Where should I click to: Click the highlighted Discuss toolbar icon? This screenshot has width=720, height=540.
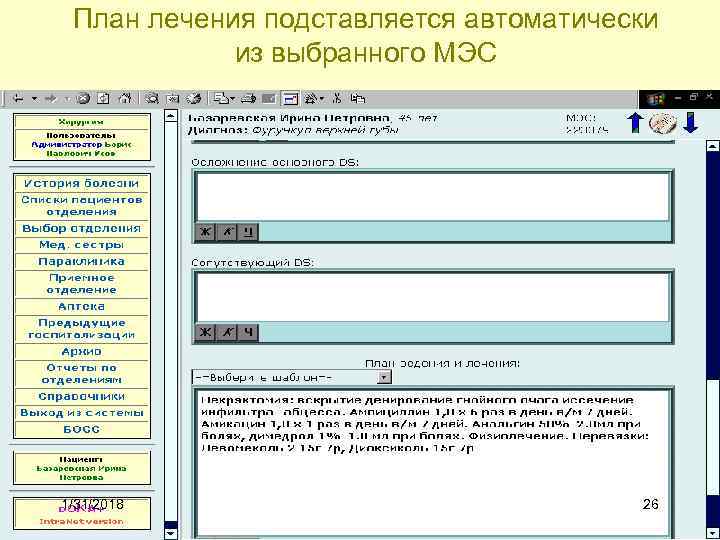290,99
